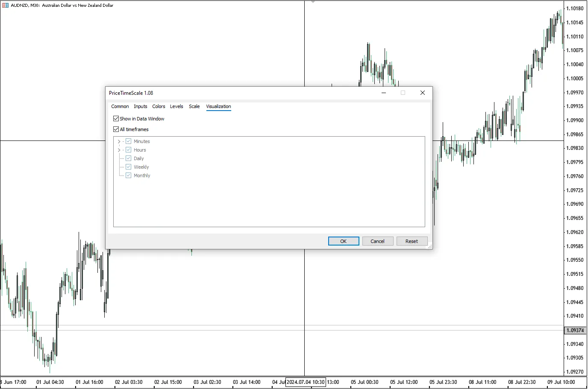This screenshot has height=389, width=588.
Task: Uncheck the All timeframes checkbox
Action: coord(116,129)
